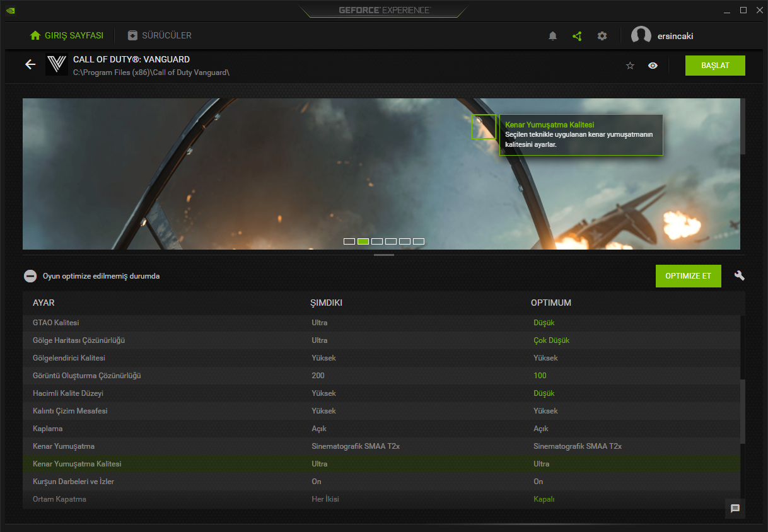Click the game screenshot preview
Image resolution: width=768 pixels, height=532 pixels.
381,174
